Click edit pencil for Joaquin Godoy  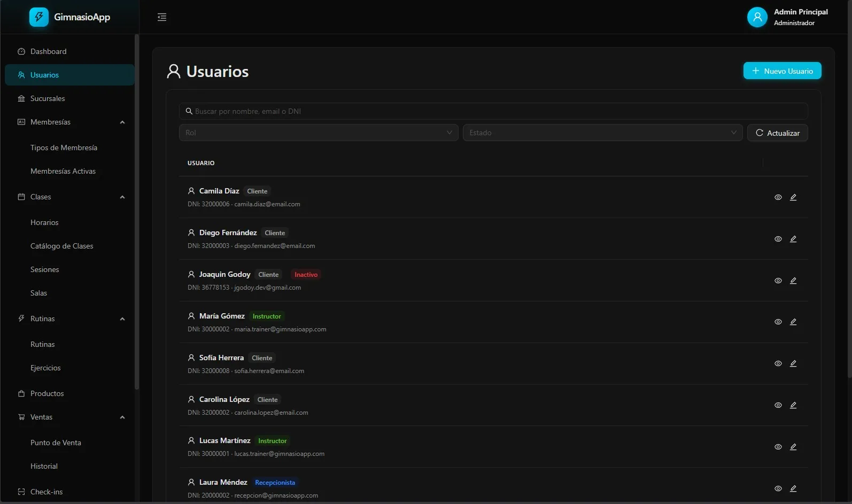793,281
